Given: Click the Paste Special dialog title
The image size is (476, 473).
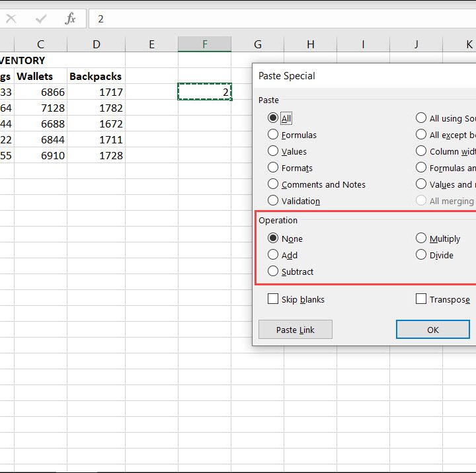Looking at the screenshot, I should 286,76.
